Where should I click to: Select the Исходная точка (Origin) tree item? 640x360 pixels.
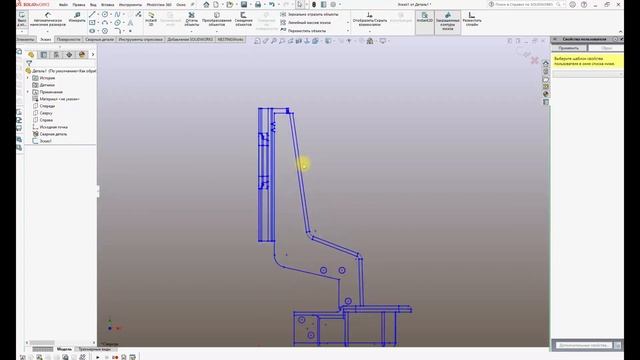tap(50, 127)
